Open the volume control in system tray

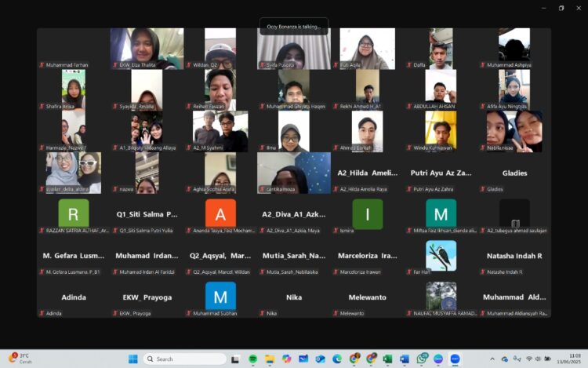tap(539, 359)
